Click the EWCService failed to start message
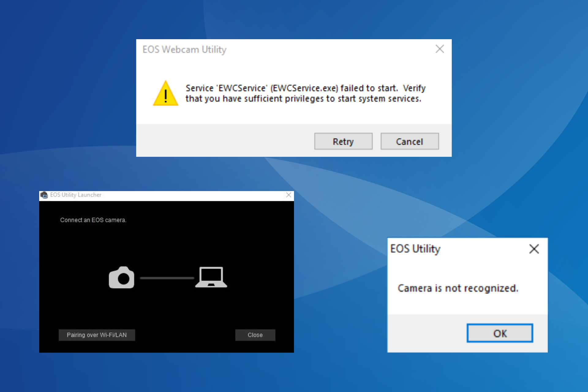The width and height of the screenshot is (588, 392). (305, 93)
